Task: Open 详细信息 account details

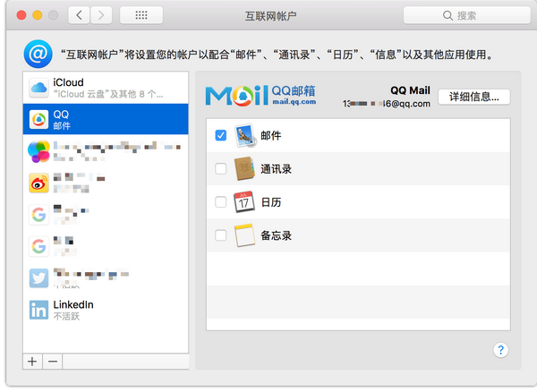Action: click(474, 97)
